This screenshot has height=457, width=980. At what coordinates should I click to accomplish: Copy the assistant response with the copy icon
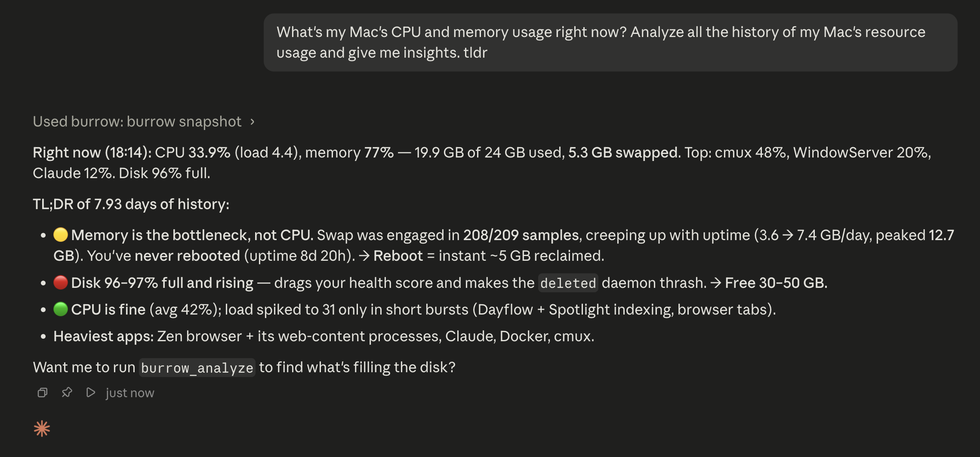point(42,392)
